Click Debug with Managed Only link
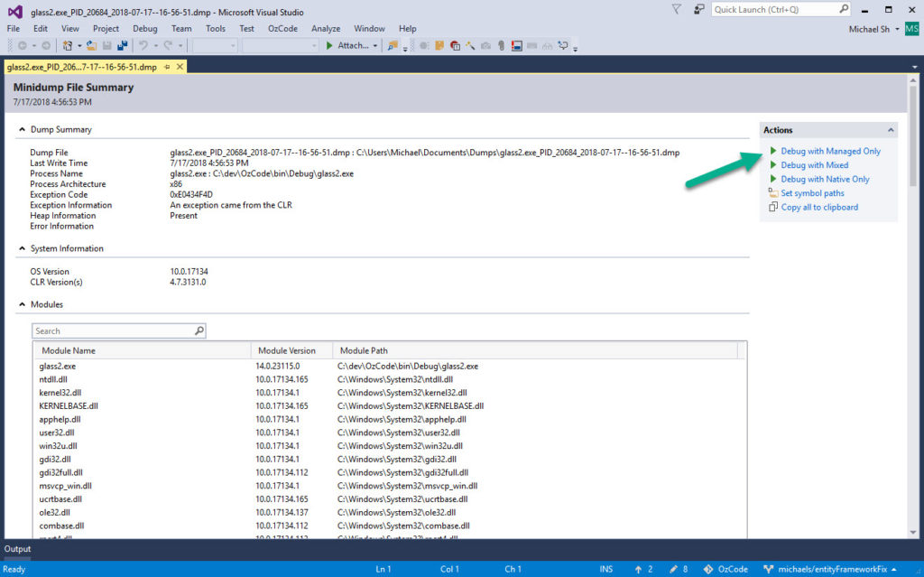This screenshot has width=924, height=577. pyautogui.click(x=830, y=151)
